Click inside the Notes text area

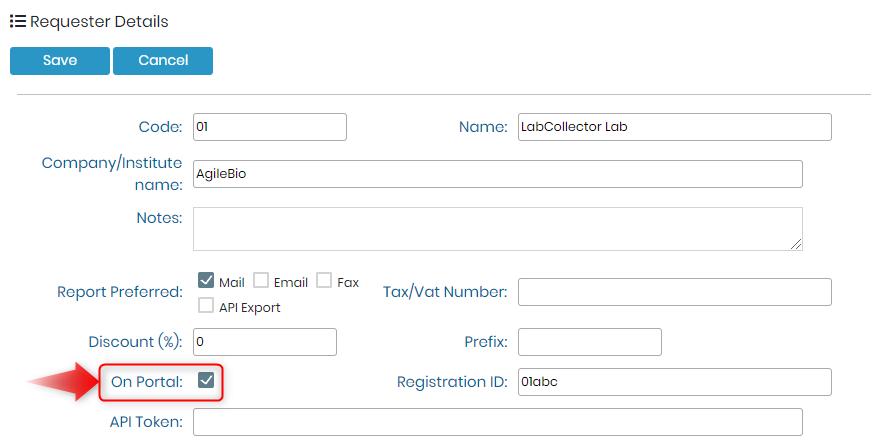tap(498, 229)
